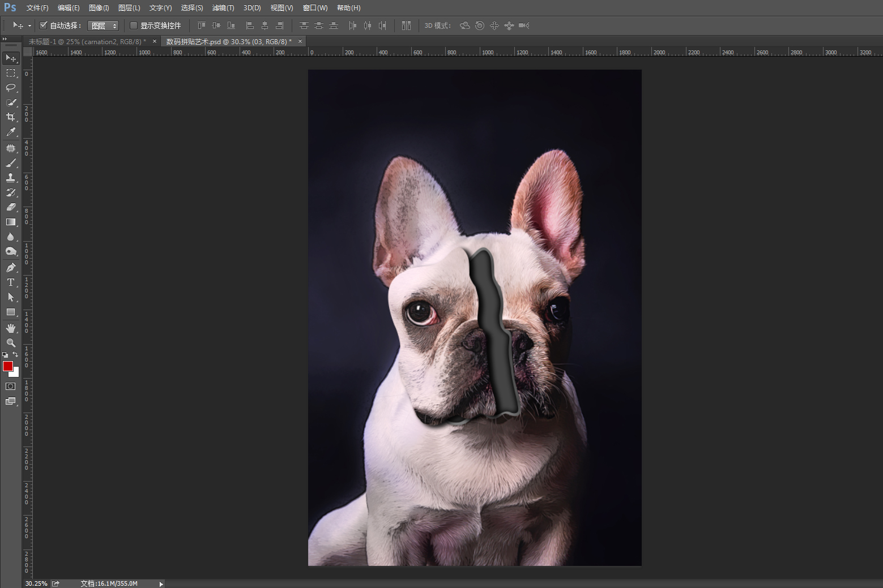Expand the Move tool preset picker arrow
883x588 pixels.
coord(29,26)
